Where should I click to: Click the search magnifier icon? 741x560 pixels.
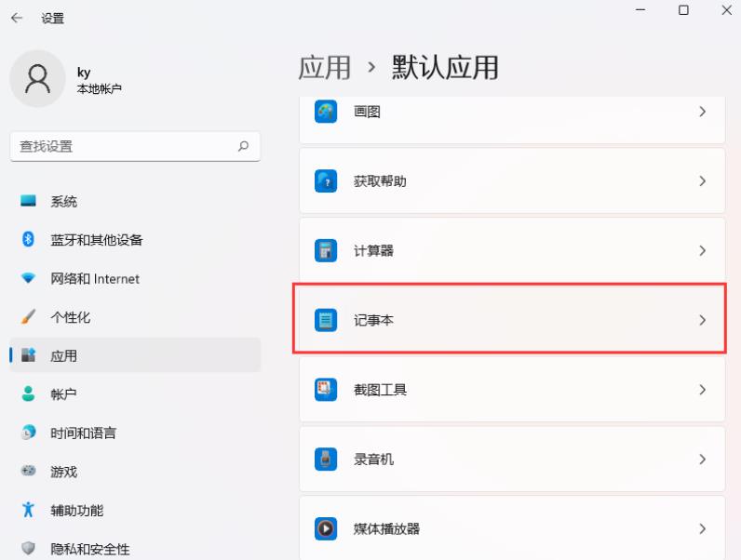(244, 146)
